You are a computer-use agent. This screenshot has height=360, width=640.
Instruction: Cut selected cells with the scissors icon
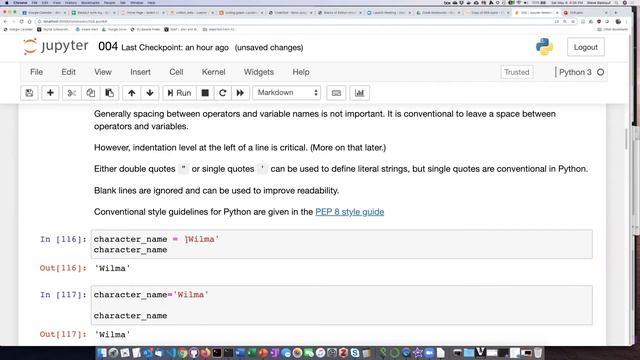tap(71, 93)
